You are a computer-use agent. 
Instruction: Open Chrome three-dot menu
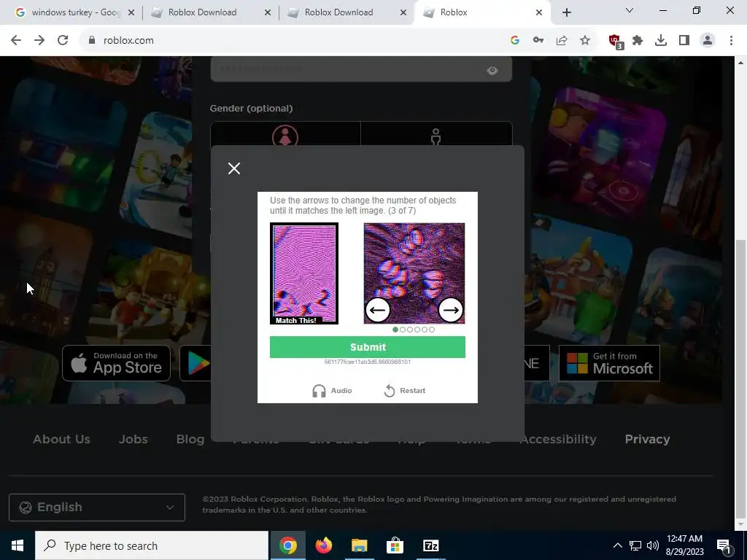[x=731, y=41]
